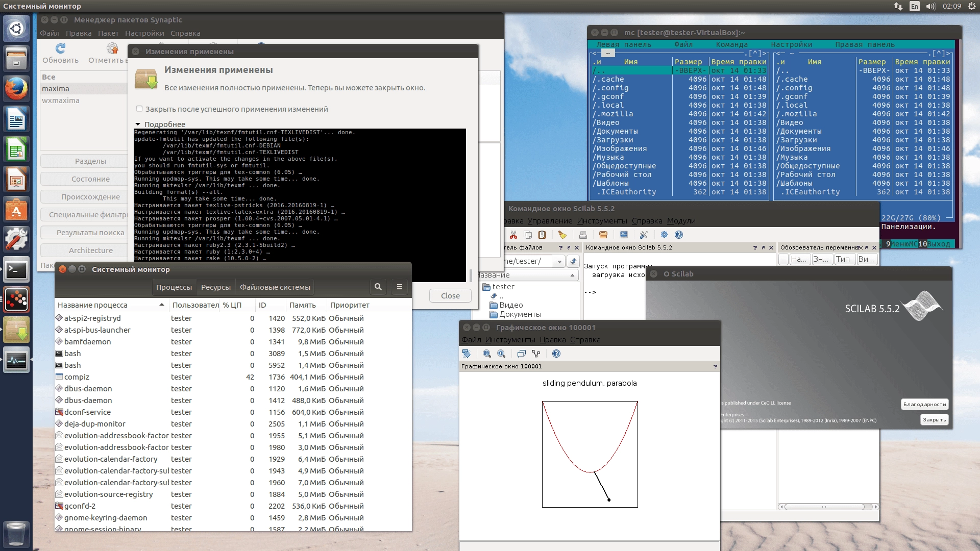Click original view zoom icon in graphic window
Viewport: 980px width, 551px height.
pos(501,354)
